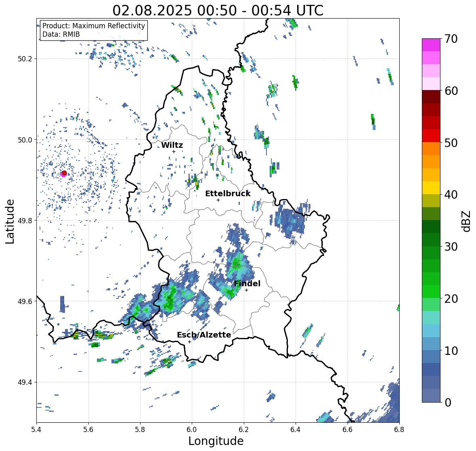Click the 6.2 longitude tick label
This screenshot has width=476, height=451.
[x=244, y=429]
